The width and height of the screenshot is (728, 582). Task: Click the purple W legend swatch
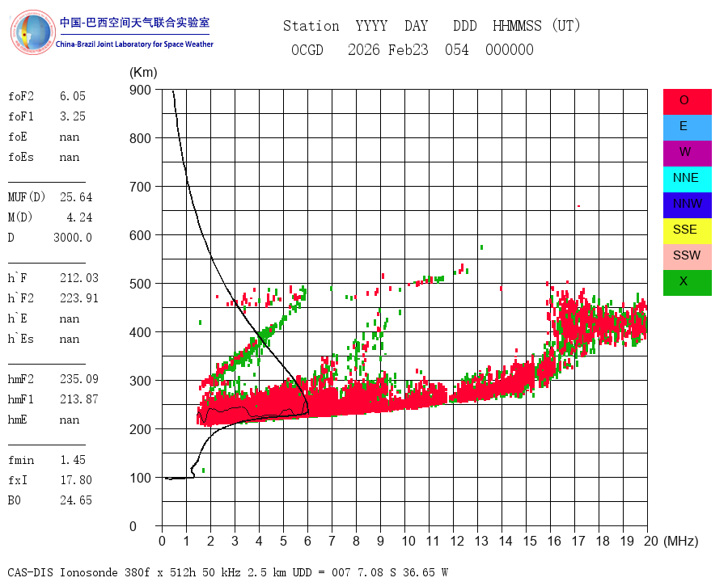click(687, 154)
